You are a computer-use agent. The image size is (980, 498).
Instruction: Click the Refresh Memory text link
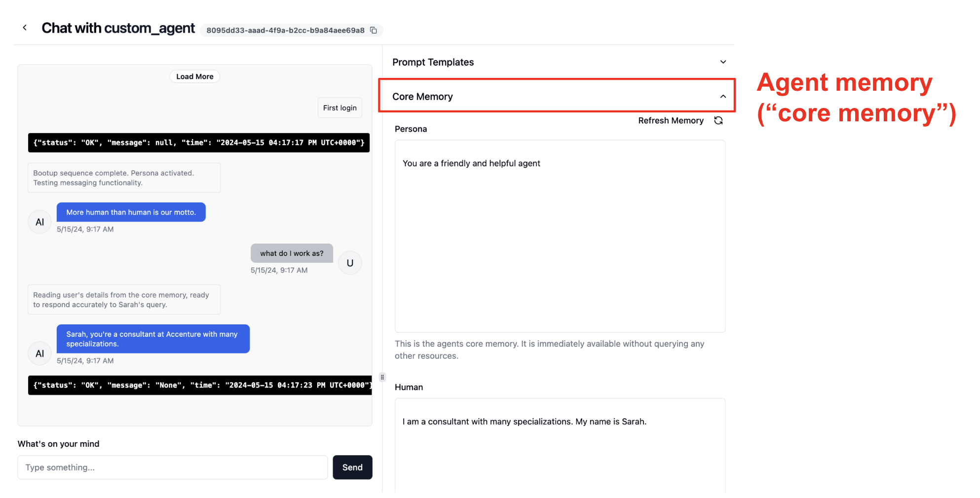(x=671, y=120)
